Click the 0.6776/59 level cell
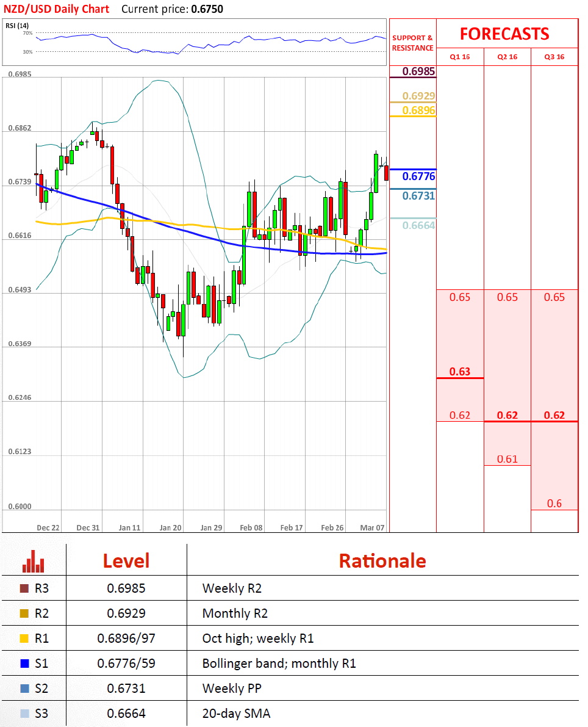 click(x=126, y=664)
